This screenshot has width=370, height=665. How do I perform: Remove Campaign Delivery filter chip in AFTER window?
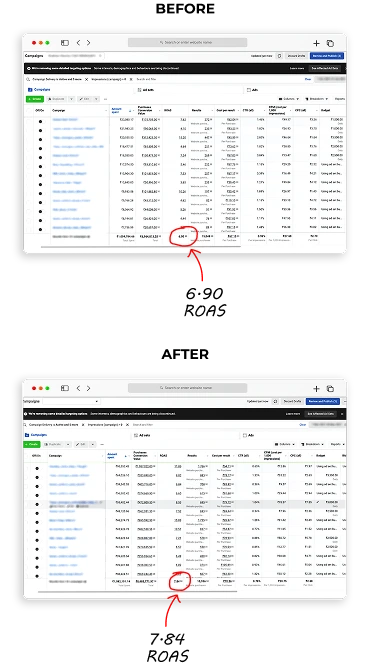(x=82, y=424)
